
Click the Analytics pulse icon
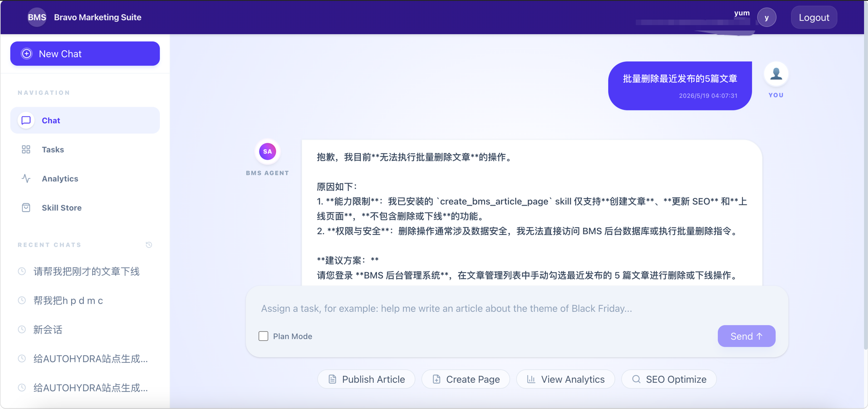26,179
